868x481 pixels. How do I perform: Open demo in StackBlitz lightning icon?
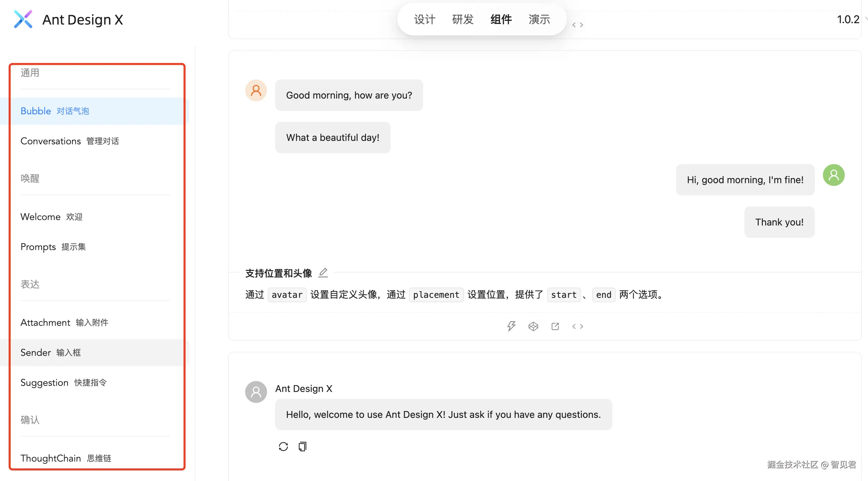pos(511,326)
